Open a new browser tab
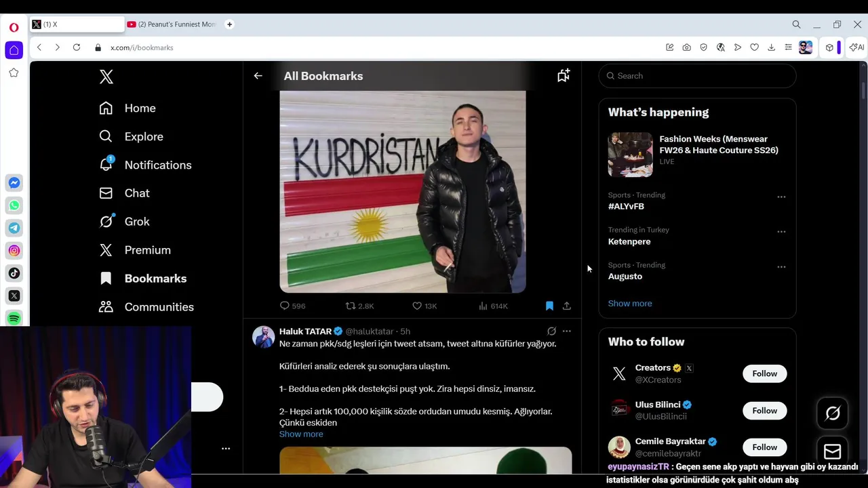The height and width of the screenshot is (488, 868). pos(229,24)
